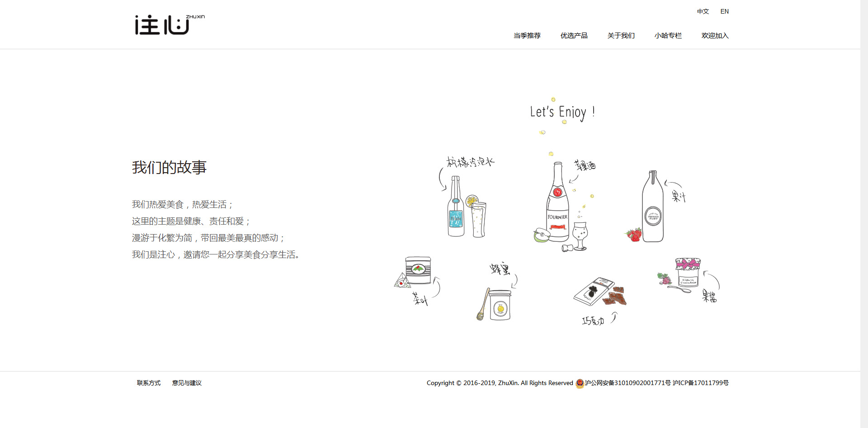
Task: Open the 当季推荐 menu
Action: point(527,36)
